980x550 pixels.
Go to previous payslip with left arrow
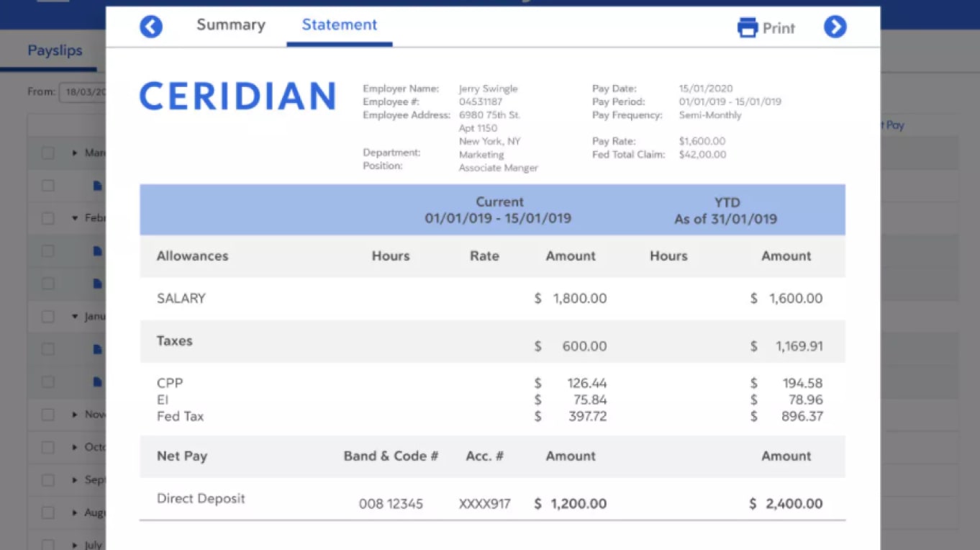[151, 27]
